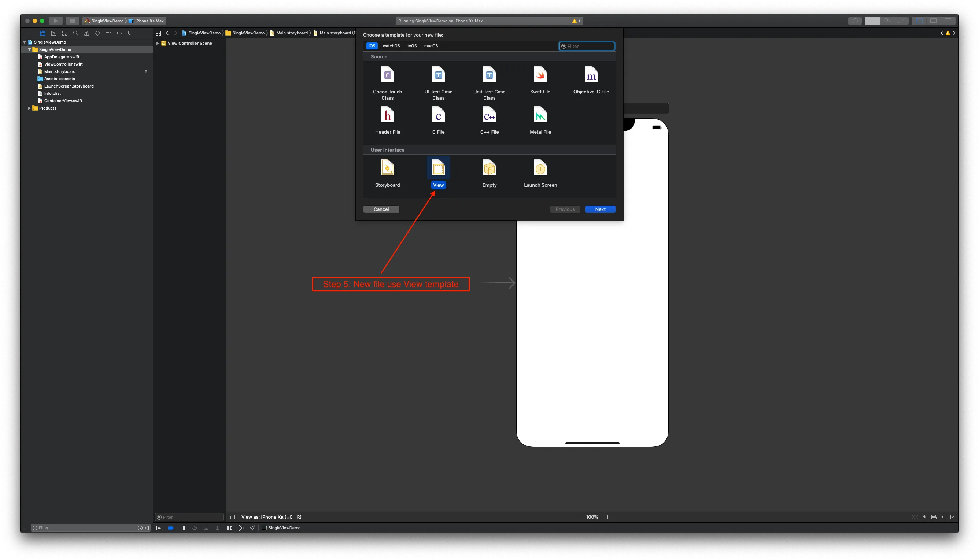This screenshot has width=979, height=560.
Task: Expand the Products folder
Action: [29, 108]
